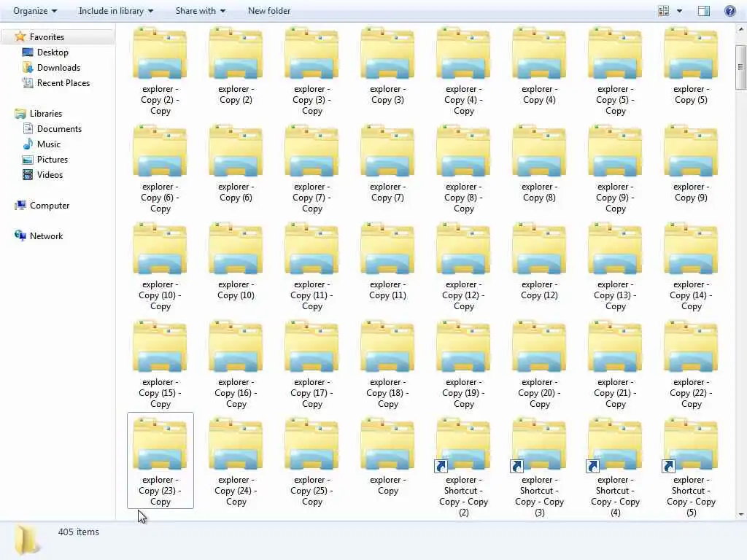Screen dimensions: 747x560
Task: Select Network in the navigation pane
Action: (x=39, y=236)
